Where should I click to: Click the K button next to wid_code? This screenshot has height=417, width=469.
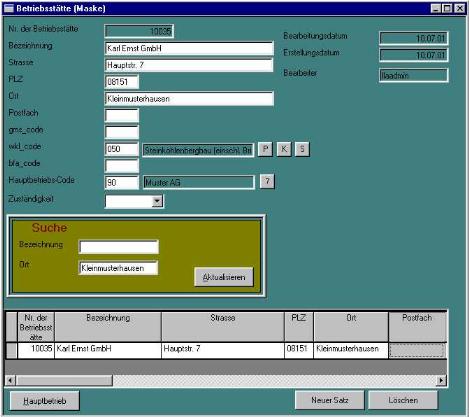point(284,149)
